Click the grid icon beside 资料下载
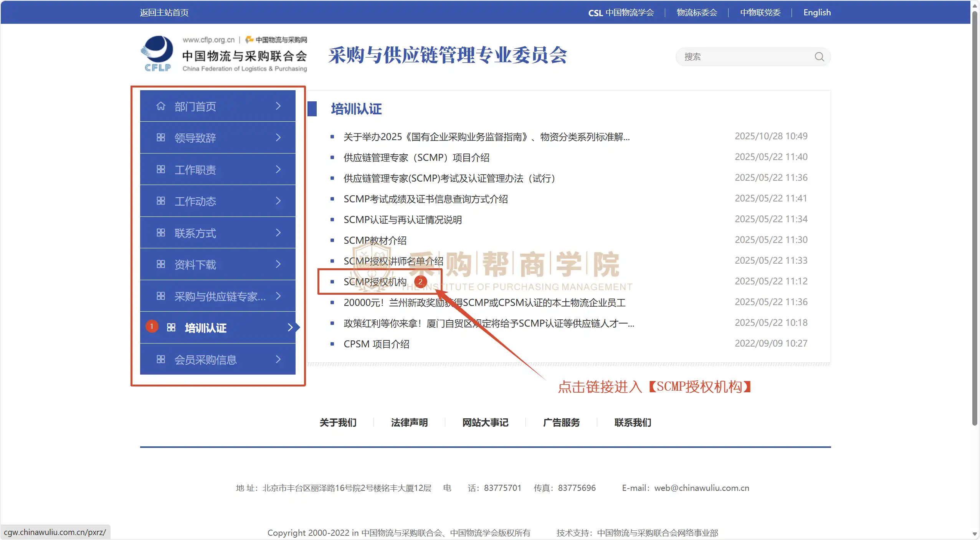 click(x=161, y=264)
